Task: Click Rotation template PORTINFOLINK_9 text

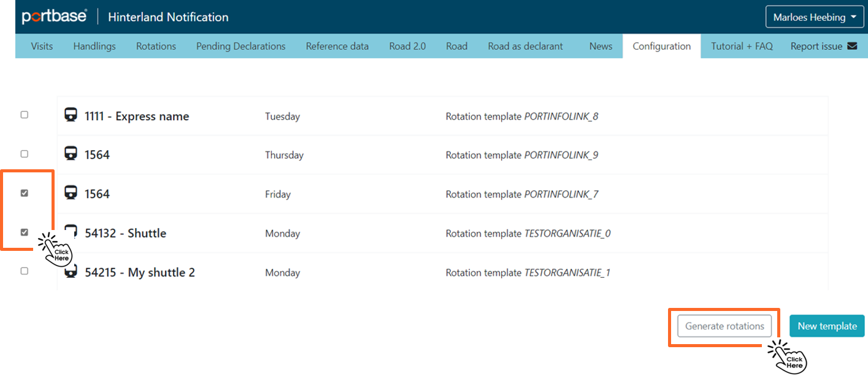Action: (x=522, y=155)
